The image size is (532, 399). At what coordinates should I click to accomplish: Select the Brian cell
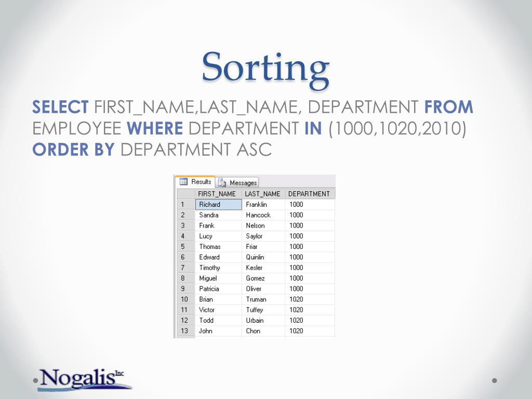[x=219, y=299]
